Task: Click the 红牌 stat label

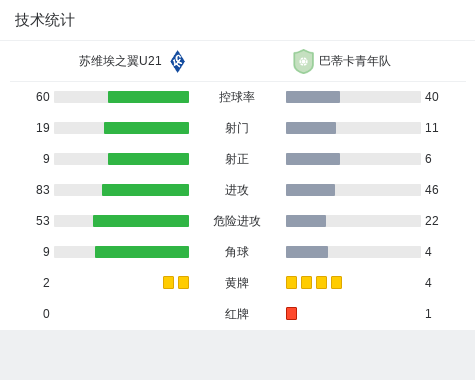Action: (237, 314)
